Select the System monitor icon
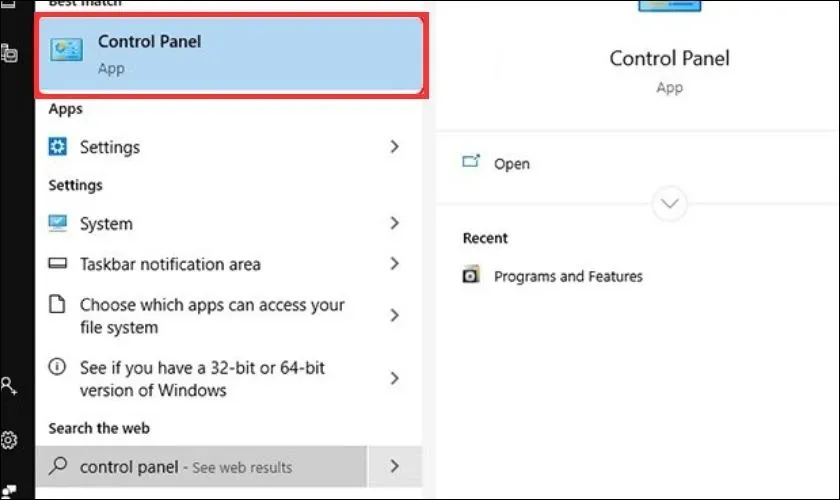This screenshot has width=840, height=500. (59, 224)
